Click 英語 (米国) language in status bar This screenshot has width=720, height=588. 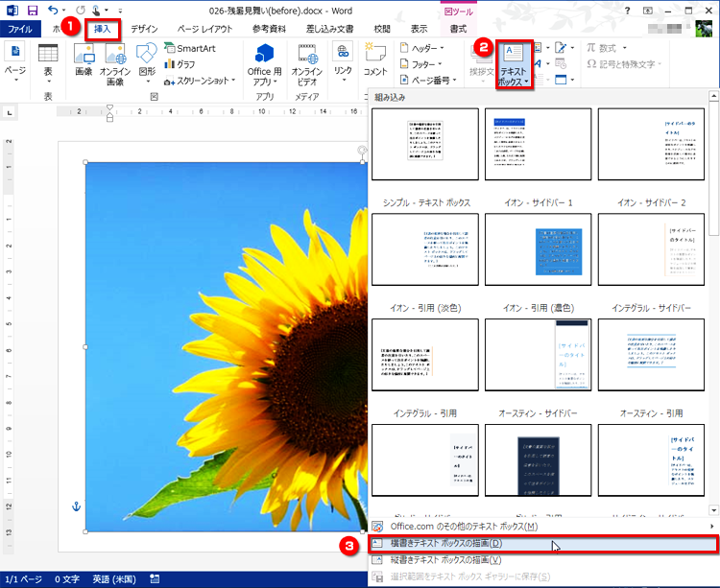(x=114, y=579)
